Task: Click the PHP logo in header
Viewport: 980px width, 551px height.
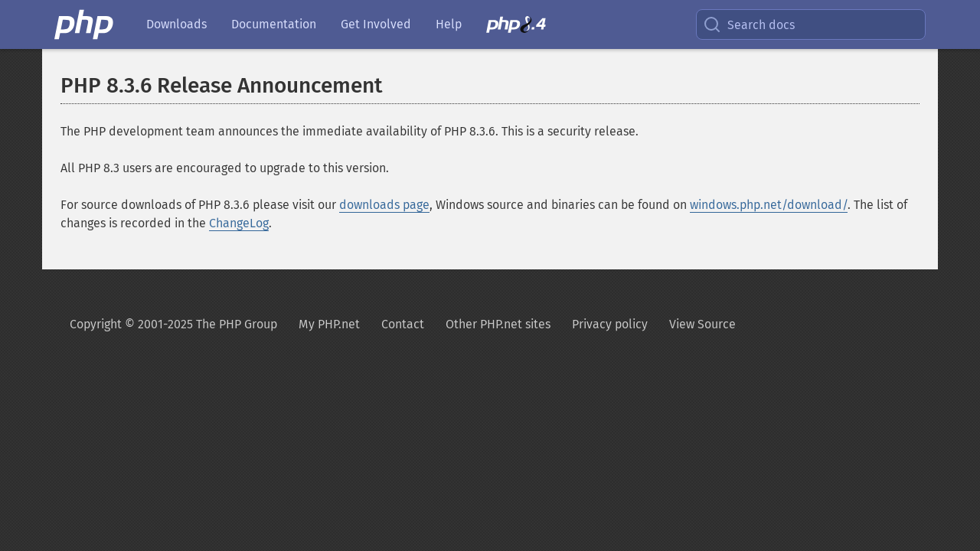Action: coord(83,24)
